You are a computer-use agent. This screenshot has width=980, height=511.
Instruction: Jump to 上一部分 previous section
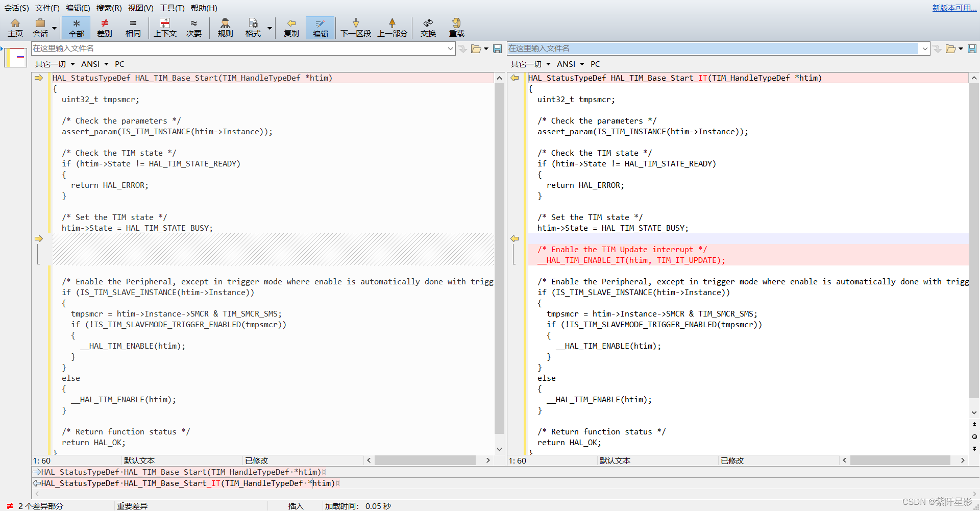pos(392,28)
